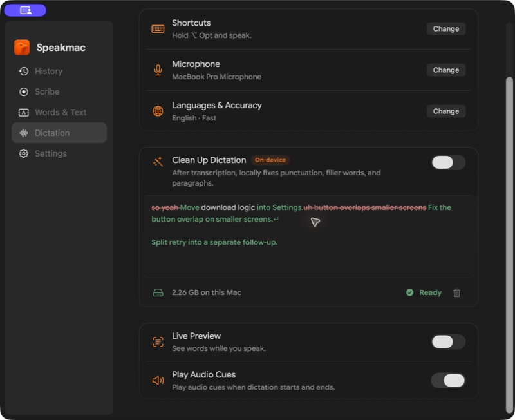Click the History clock icon
Image resolution: width=515 pixels, height=420 pixels.
coord(24,71)
